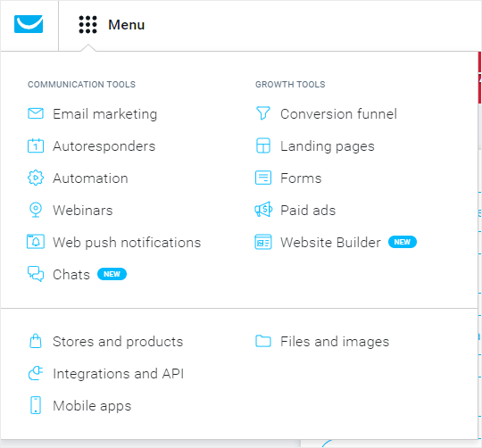482x448 pixels.
Task: Click the GetResponse envelope logo
Action: click(x=29, y=24)
